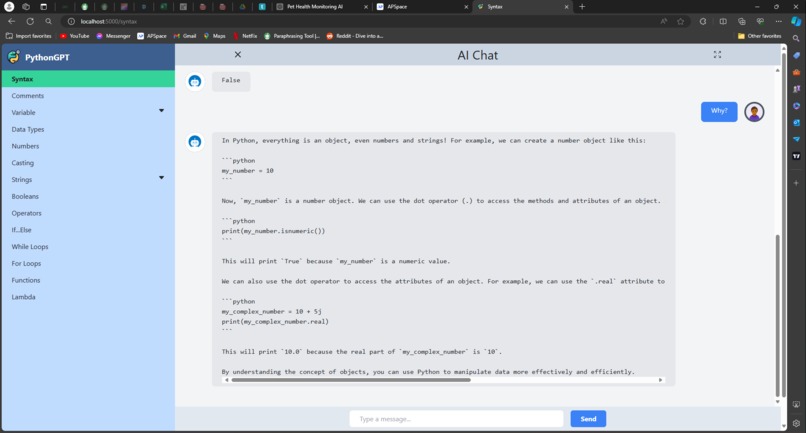Screen dimensions: 806x433
Task: Open YouTube bookmark
Action: coord(75,36)
